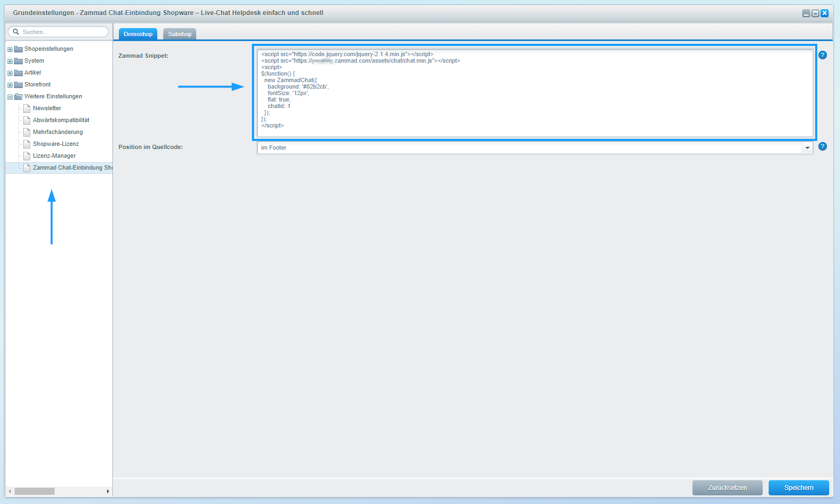Save settings with Speichern button
The image size is (840, 504).
(x=799, y=487)
